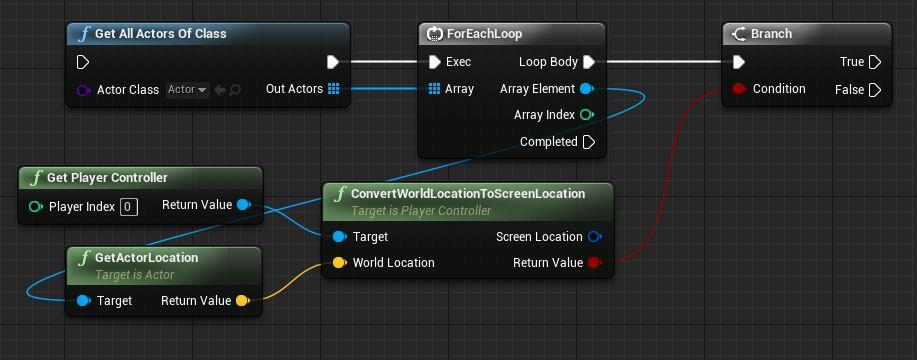Click Get Player Controller Return Value pin
The height and width of the screenshot is (360, 917).
tap(244, 205)
